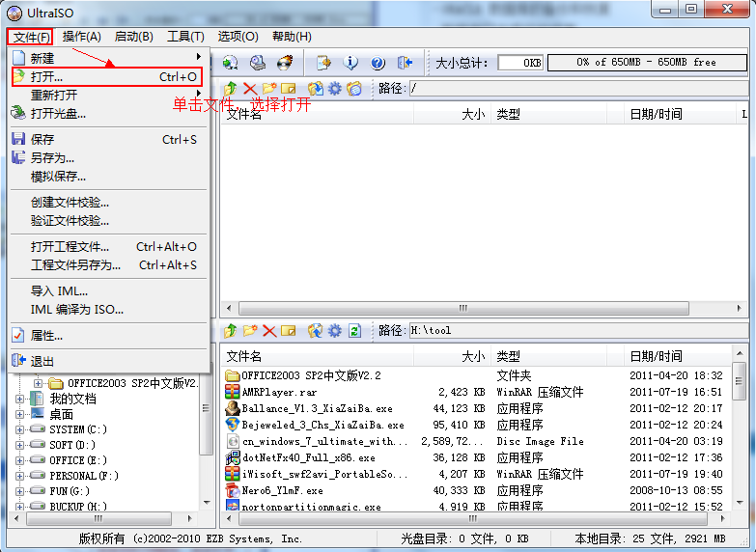Click the burn CD image flame icon

tap(286, 62)
